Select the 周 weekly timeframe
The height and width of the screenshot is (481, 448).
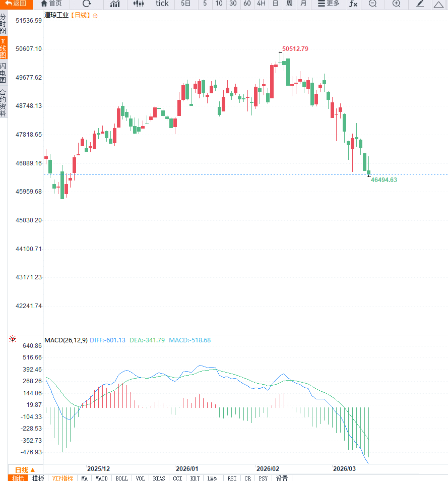[289, 4]
